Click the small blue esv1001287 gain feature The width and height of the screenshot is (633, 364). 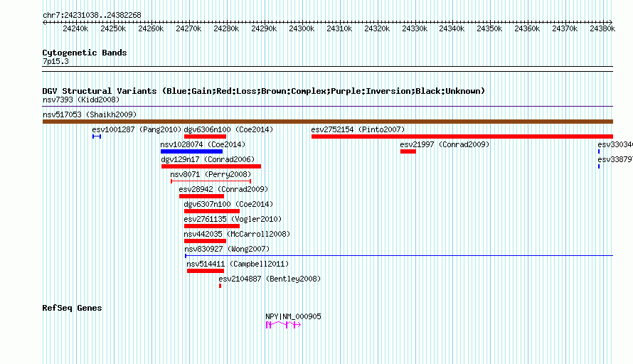click(97, 136)
